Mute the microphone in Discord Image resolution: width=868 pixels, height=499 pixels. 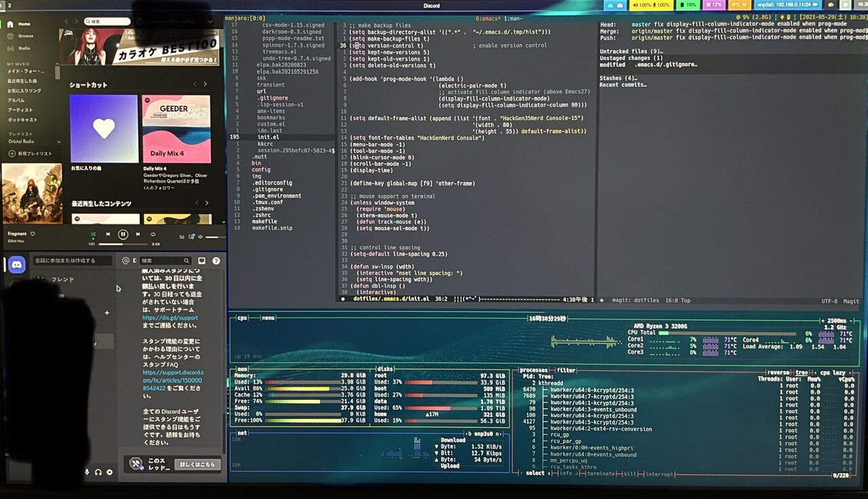[87, 472]
